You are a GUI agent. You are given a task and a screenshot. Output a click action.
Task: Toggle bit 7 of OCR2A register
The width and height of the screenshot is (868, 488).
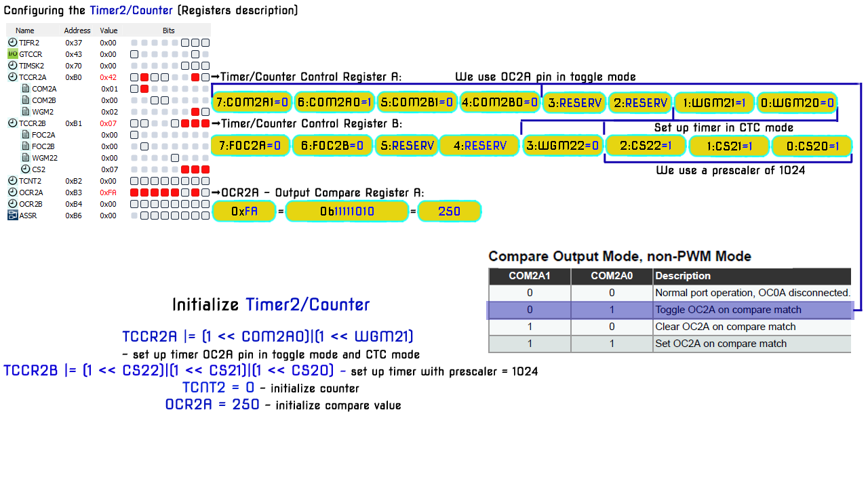tap(134, 192)
